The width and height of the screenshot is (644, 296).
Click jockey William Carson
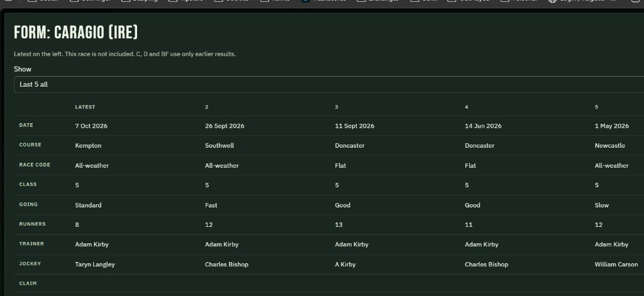pyautogui.click(x=616, y=265)
